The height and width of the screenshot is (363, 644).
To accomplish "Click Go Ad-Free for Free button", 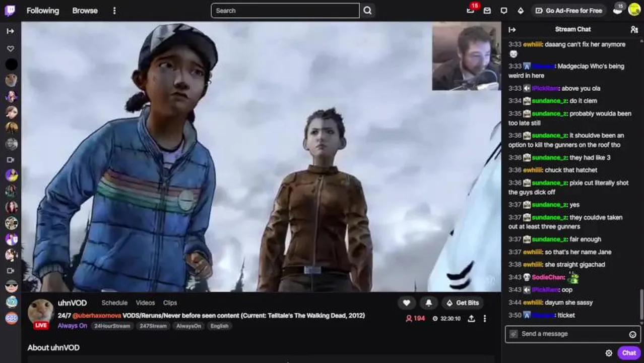I will pyautogui.click(x=568, y=11).
